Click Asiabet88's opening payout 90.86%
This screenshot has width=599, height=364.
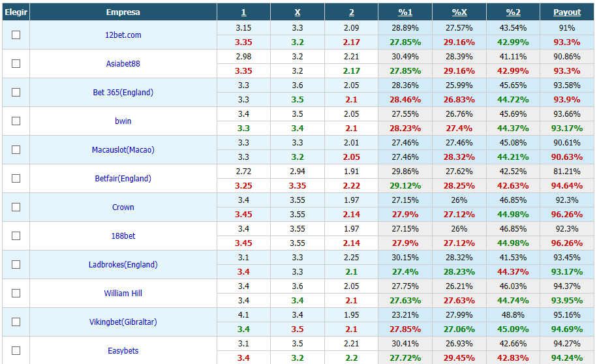click(x=567, y=57)
